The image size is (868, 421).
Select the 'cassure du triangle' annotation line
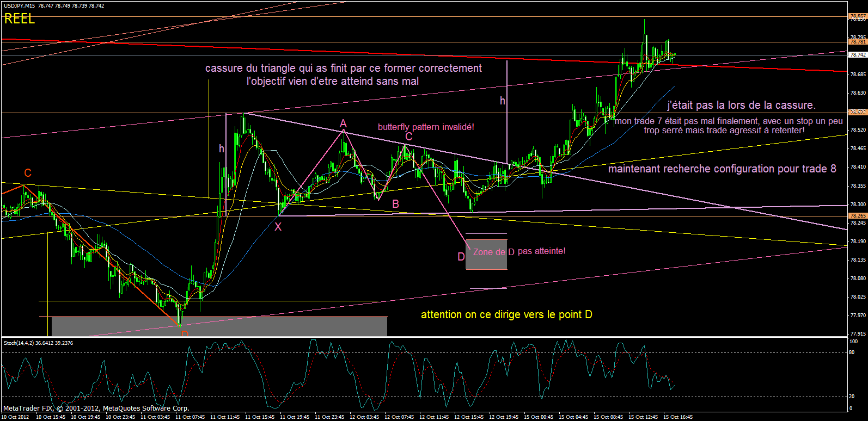click(x=344, y=68)
